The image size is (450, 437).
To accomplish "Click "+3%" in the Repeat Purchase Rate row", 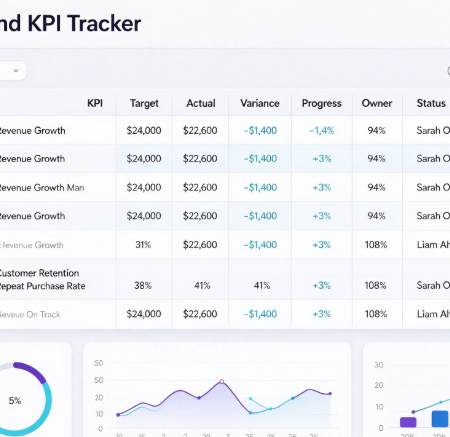I will (x=322, y=285).
